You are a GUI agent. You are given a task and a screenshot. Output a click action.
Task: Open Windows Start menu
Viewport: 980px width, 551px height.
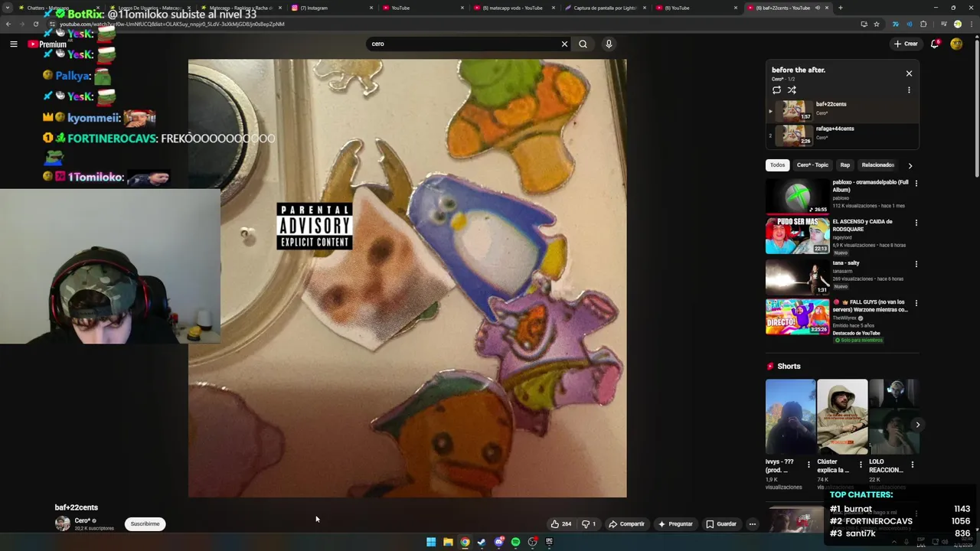click(x=431, y=542)
